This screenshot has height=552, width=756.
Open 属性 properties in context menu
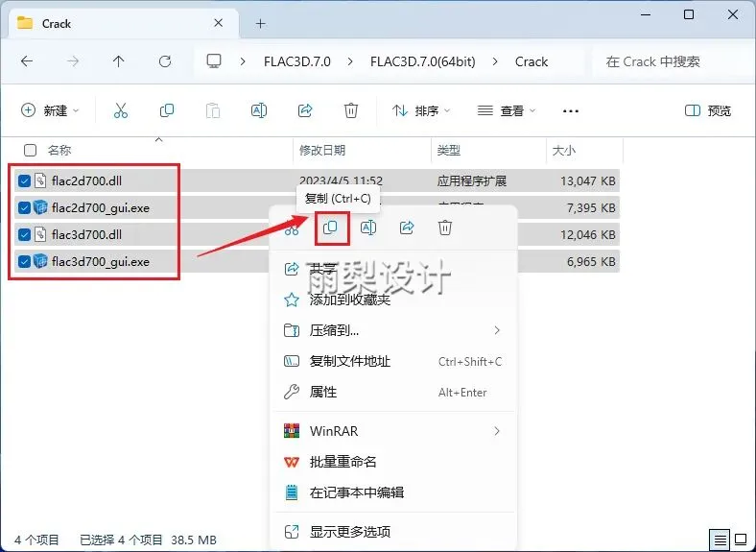393,393
